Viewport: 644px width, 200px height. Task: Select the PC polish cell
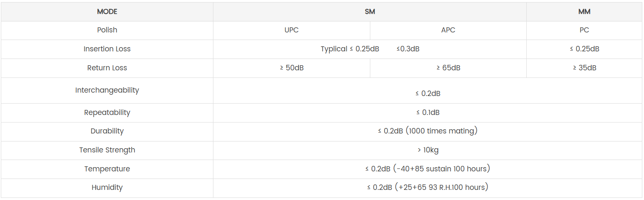click(584, 30)
